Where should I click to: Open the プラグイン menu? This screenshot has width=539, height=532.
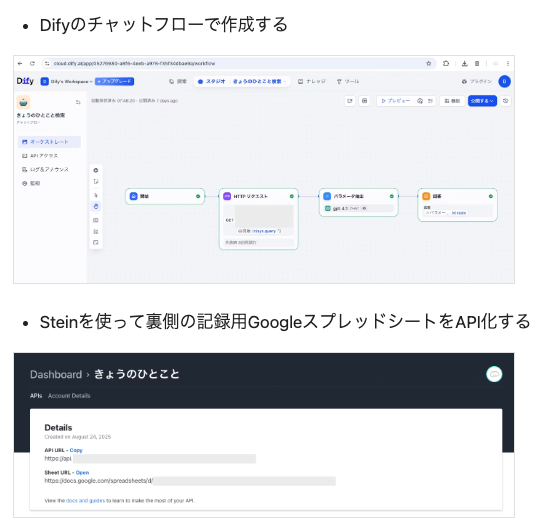point(477,81)
